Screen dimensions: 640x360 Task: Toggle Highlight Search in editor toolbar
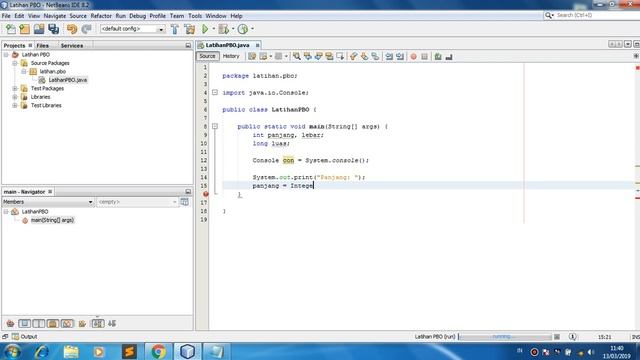coord(329,57)
